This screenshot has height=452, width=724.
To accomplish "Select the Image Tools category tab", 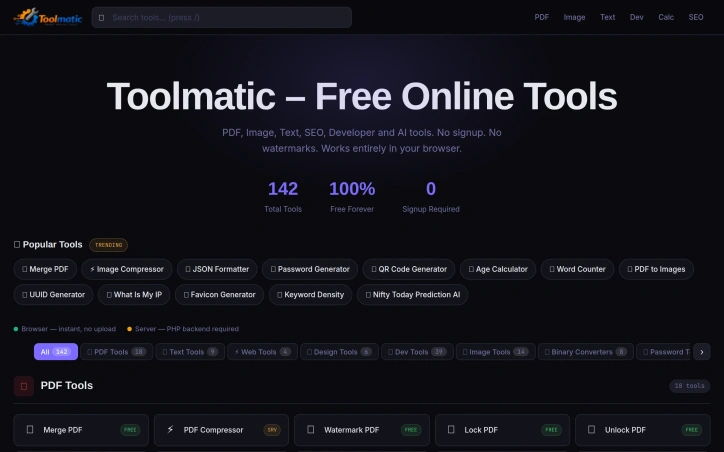I will coord(495,352).
